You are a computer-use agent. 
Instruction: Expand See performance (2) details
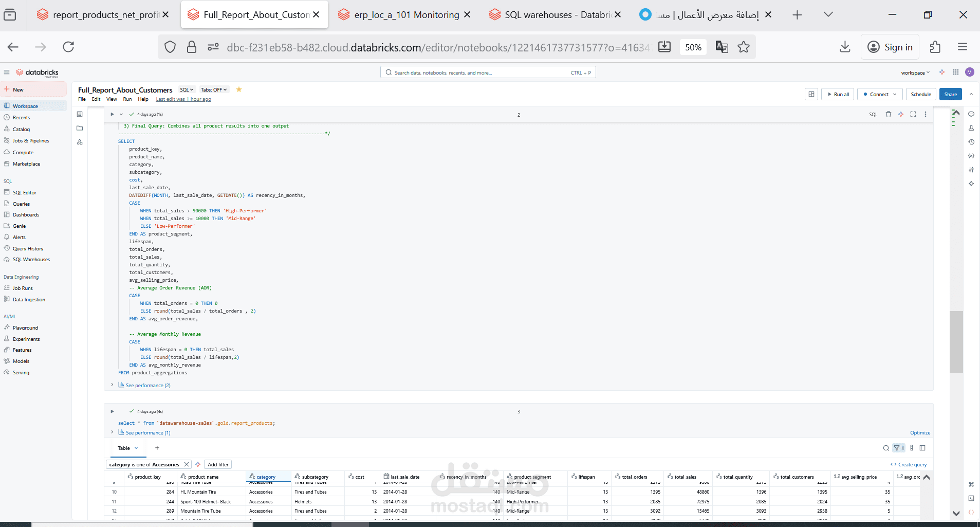(x=144, y=385)
